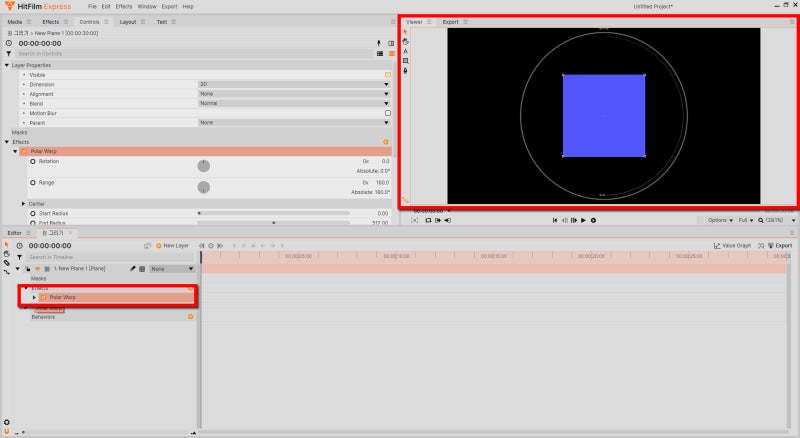Select the Slice tool in timeline

pos(7,262)
